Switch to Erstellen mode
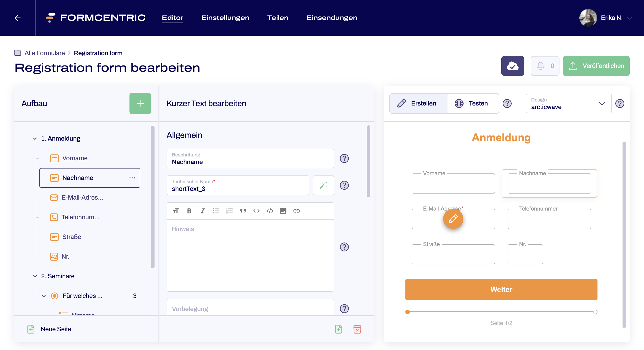The width and height of the screenshot is (644, 350). (x=418, y=103)
